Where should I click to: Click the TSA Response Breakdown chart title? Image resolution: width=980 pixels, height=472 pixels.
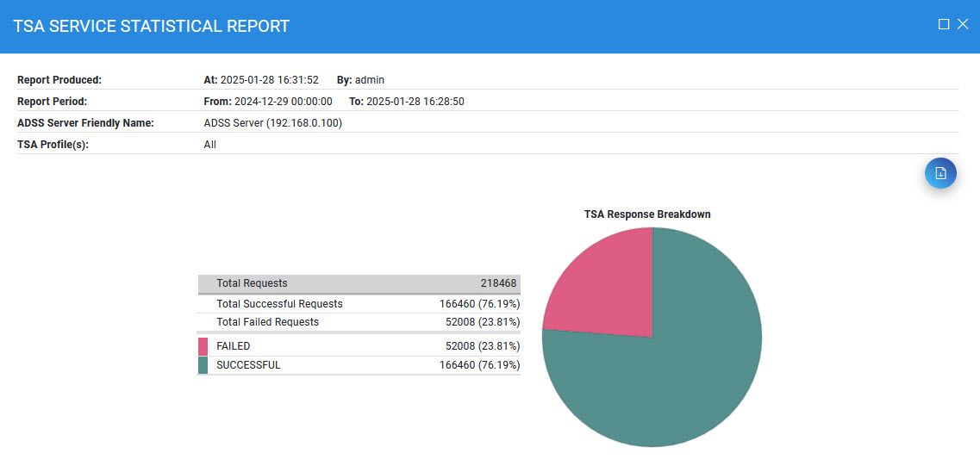click(647, 214)
